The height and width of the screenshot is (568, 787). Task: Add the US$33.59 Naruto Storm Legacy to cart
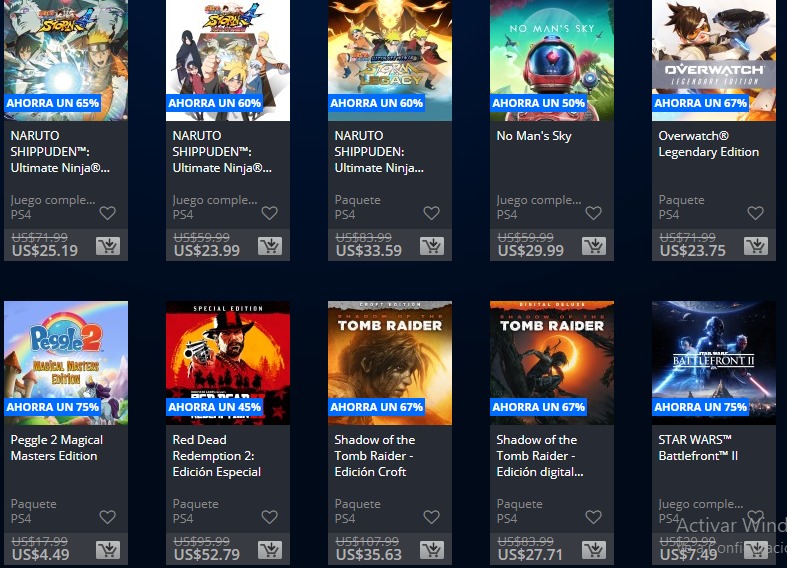[x=432, y=246]
